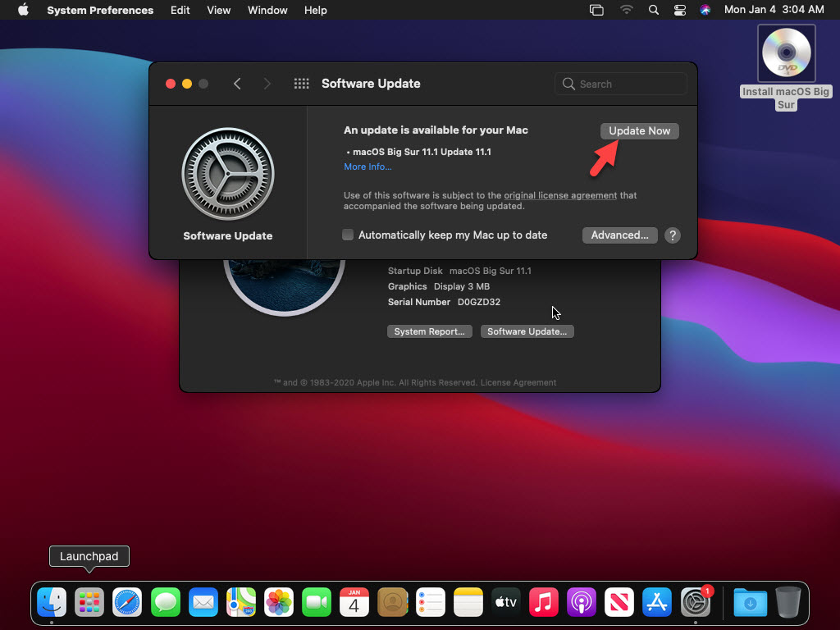Open the Window menu
840x630 pixels.
(x=267, y=10)
